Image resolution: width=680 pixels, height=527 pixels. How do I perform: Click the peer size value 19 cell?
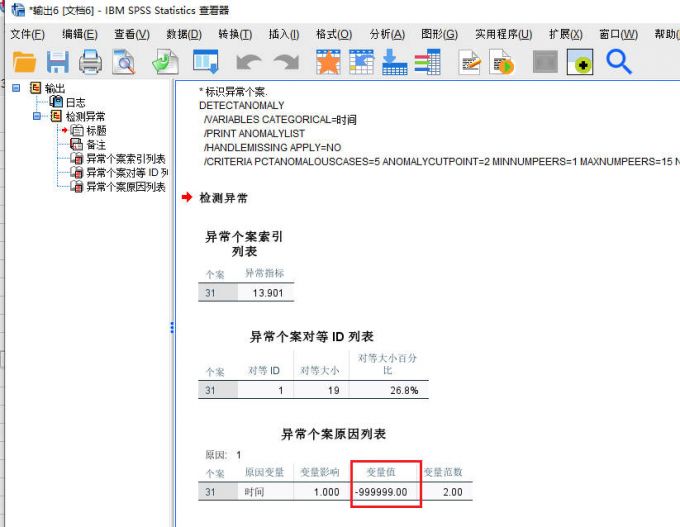pos(333,390)
